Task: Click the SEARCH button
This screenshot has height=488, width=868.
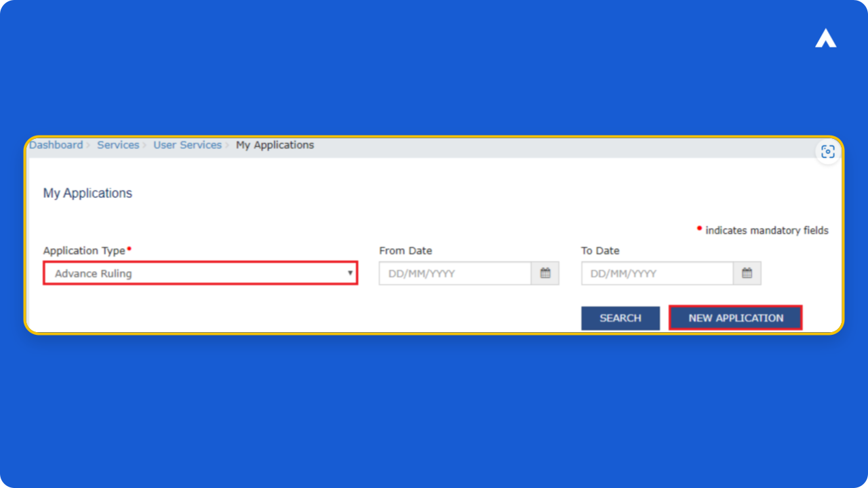Action: point(620,318)
